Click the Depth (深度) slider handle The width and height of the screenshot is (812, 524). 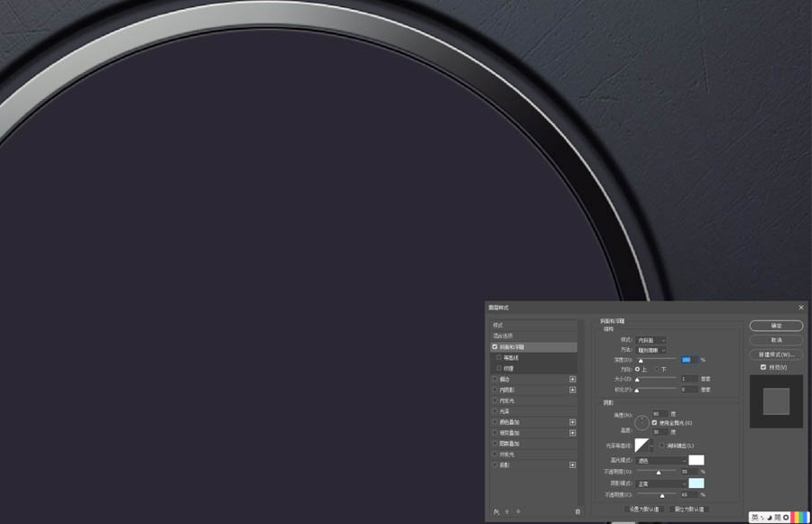click(x=641, y=361)
